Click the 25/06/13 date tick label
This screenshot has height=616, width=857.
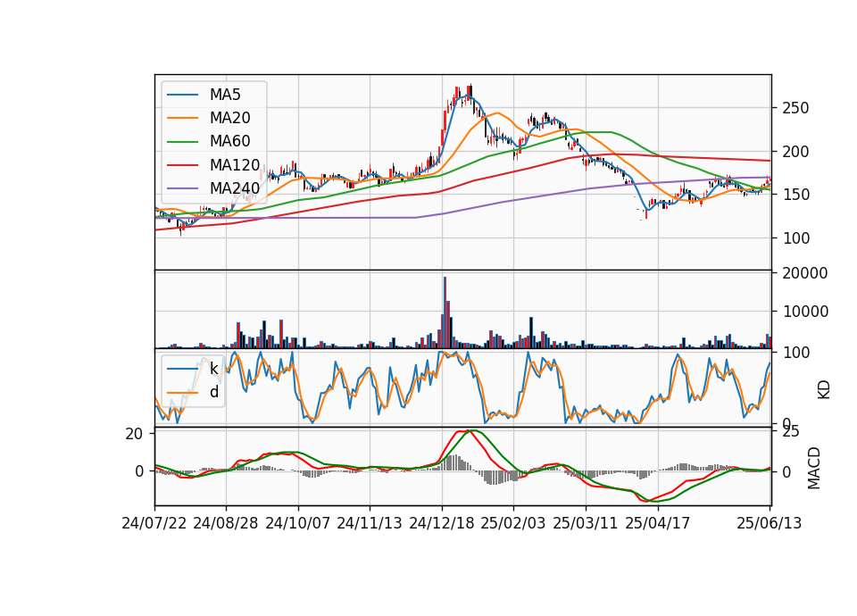(769, 523)
